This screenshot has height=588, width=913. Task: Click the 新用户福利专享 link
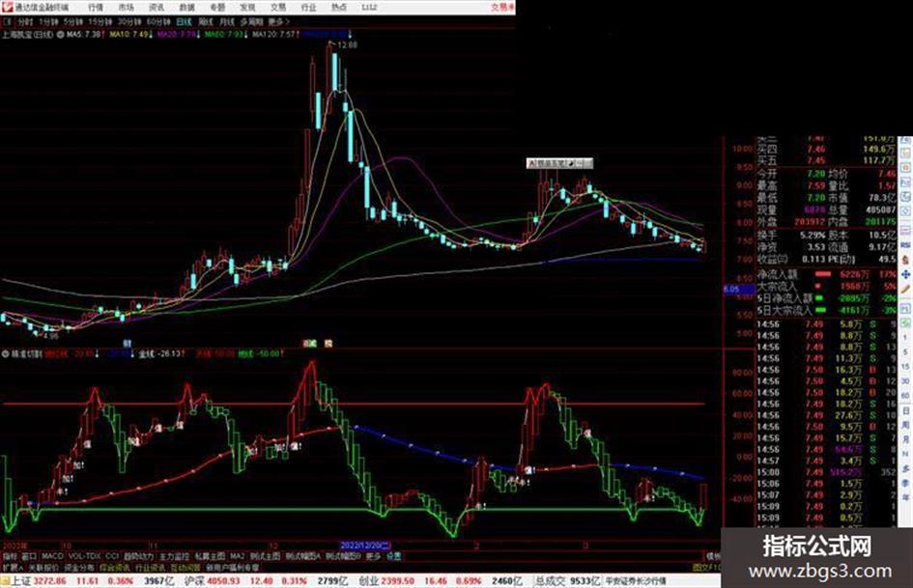pyautogui.click(x=233, y=568)
